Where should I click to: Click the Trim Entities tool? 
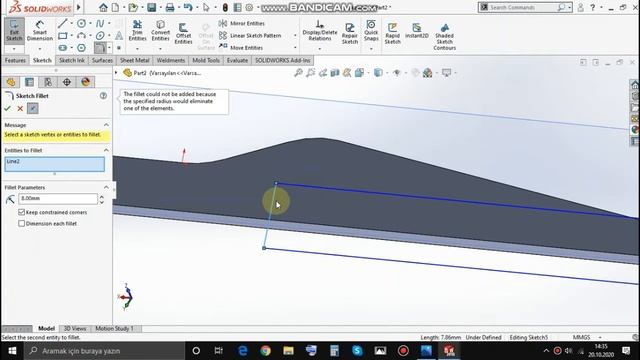tap(138, 31)
